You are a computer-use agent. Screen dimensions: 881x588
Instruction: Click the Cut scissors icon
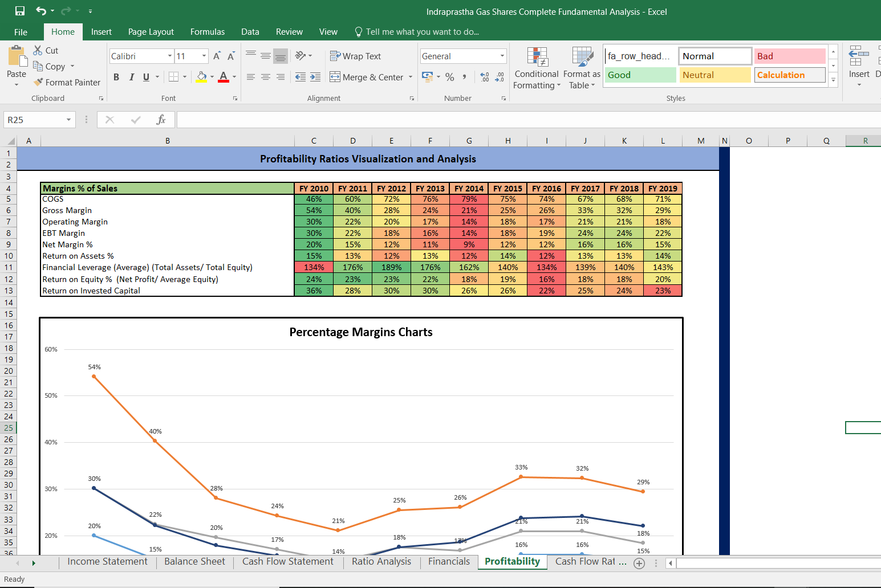[38, 50]
